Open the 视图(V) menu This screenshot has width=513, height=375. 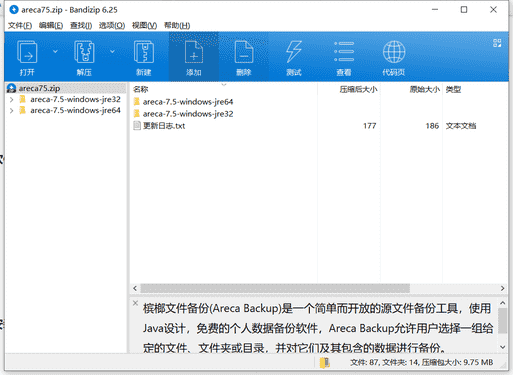(144, 25)
